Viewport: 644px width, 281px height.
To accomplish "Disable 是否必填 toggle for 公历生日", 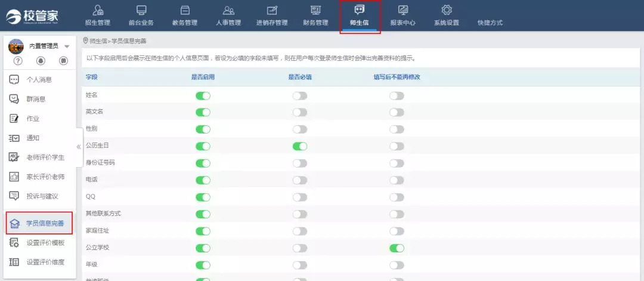I will coord(299,146).
